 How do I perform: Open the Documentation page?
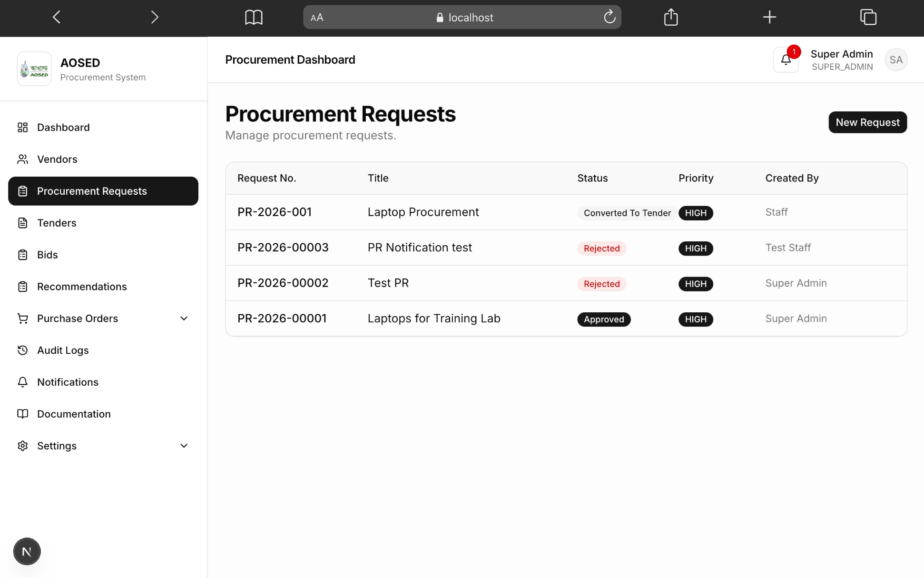[103, 414]
